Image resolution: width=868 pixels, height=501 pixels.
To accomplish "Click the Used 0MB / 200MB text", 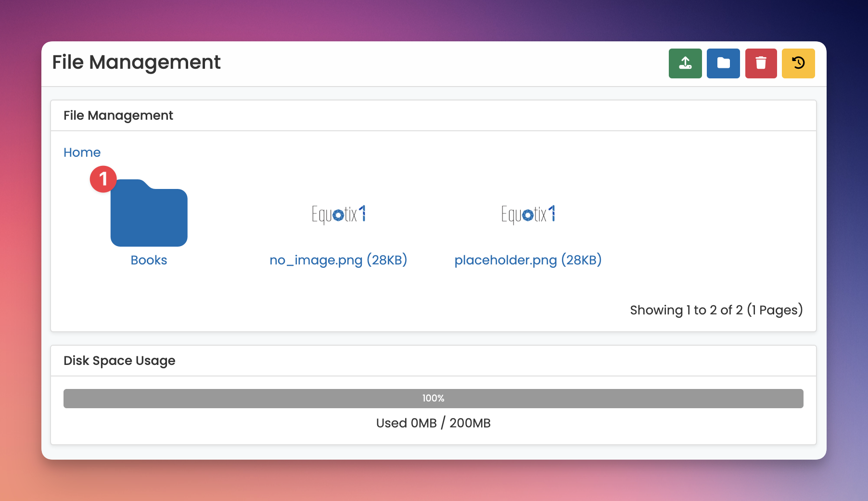I will coord(433,423).
